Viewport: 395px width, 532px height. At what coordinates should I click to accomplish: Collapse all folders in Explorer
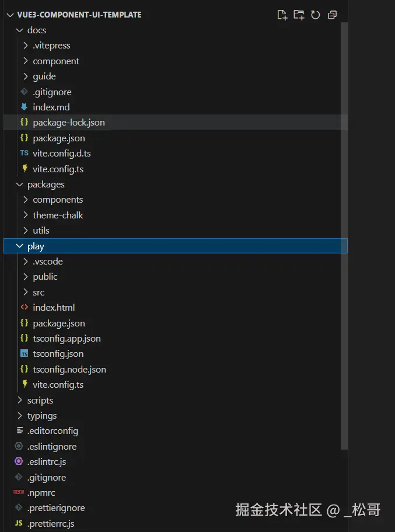point(332,15)
